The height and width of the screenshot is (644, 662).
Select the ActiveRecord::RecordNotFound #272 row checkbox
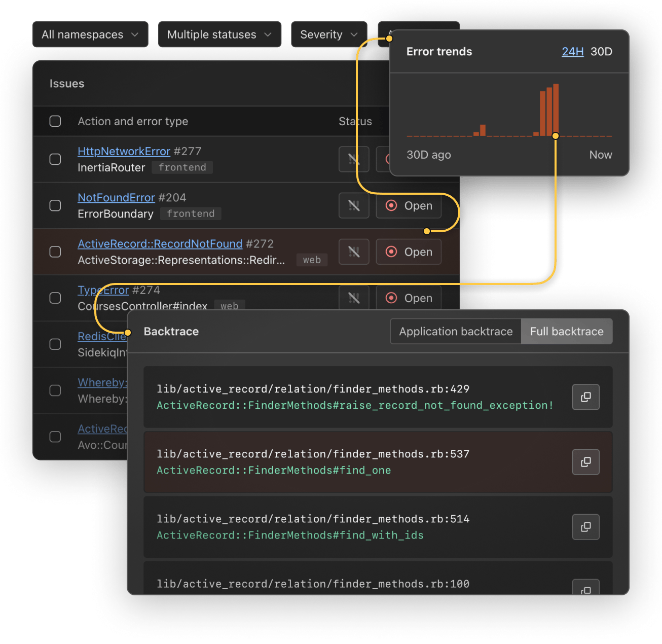(x=55, y=252)
